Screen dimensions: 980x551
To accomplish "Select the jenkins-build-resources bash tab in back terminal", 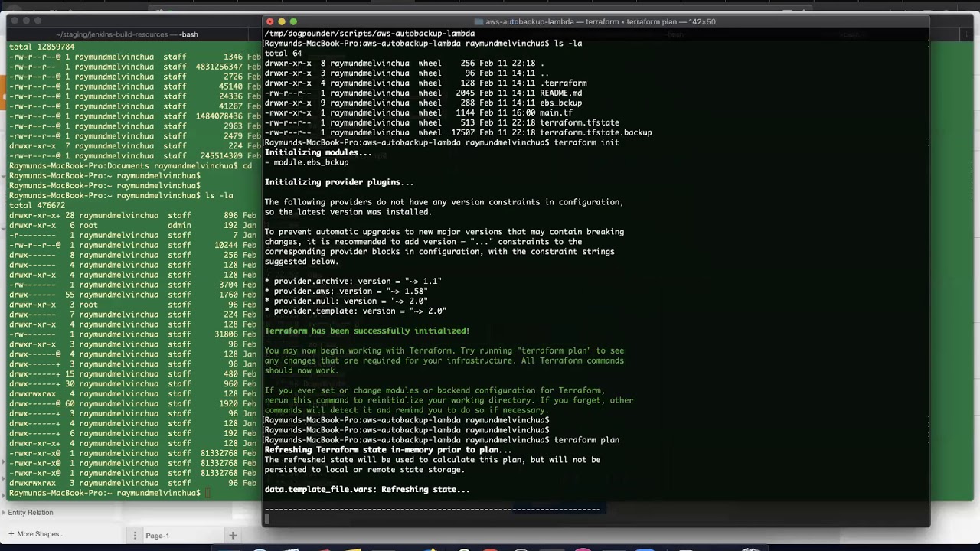I will coord(126,34).
